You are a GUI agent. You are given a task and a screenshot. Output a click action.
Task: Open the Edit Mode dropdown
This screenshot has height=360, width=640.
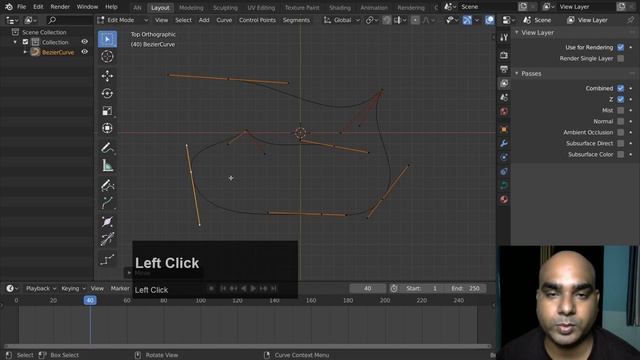pos(122,20)
